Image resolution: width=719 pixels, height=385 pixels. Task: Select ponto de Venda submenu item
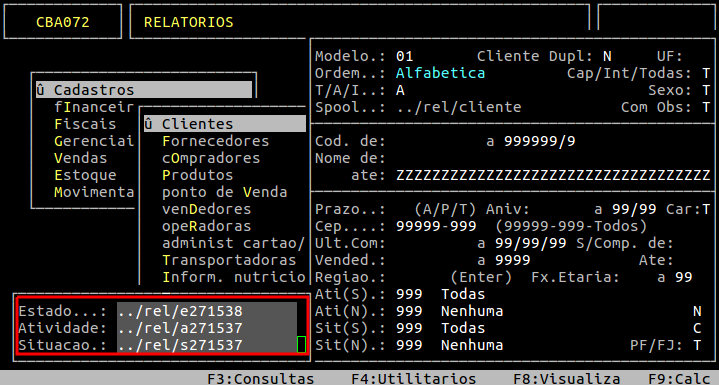(x=225, y=192)
